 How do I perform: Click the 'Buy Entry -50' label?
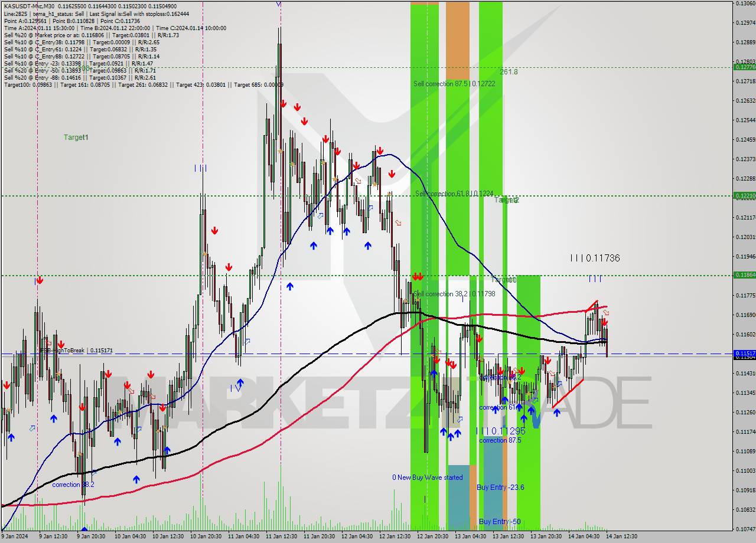point(500,522)
